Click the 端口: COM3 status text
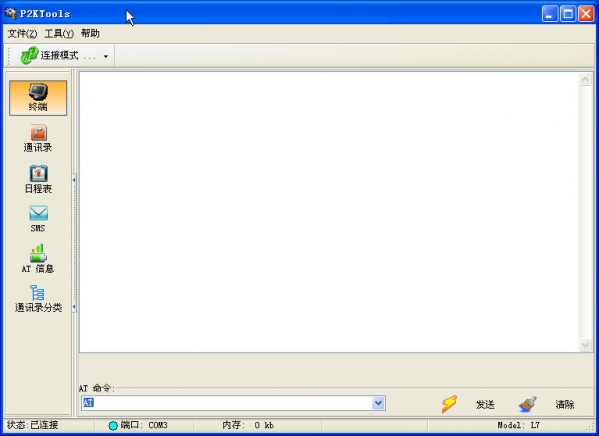599x436 pixels. [144, 425]
